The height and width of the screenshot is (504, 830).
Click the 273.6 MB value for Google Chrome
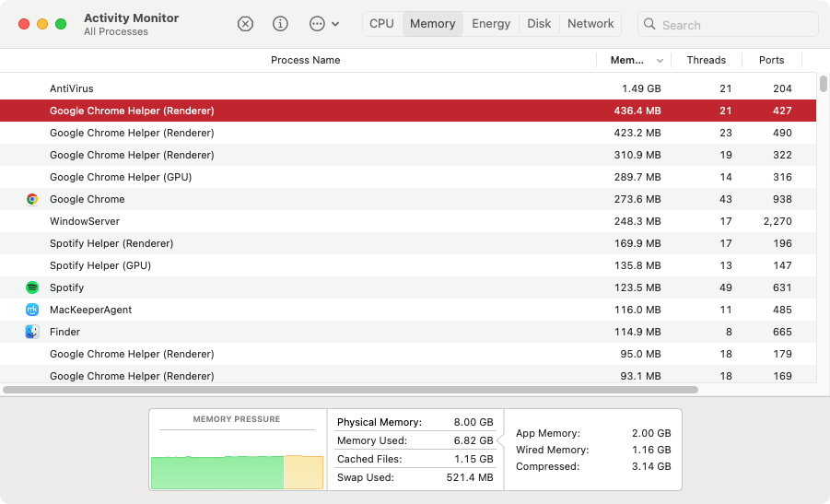click(x=637, y=199)
